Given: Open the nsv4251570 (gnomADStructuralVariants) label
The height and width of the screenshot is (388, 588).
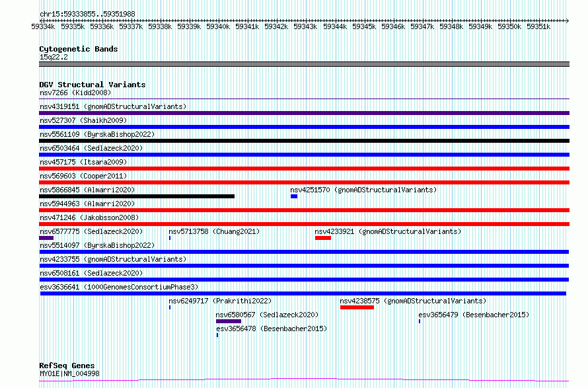Looking at the screenshot, I should coord(363,190).
